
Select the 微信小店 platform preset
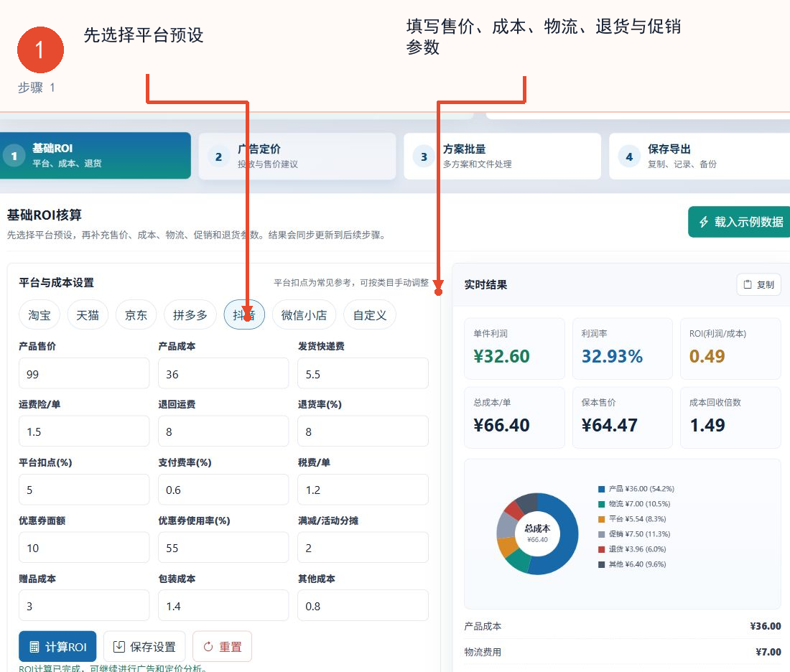click(304, 315)
